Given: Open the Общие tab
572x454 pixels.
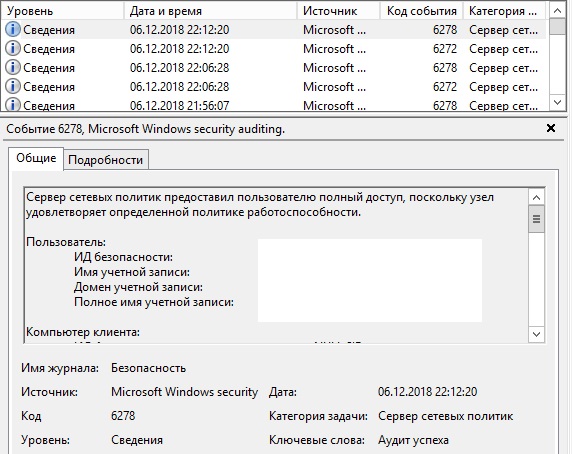Looking at the screenshot, I should point(36,158).
